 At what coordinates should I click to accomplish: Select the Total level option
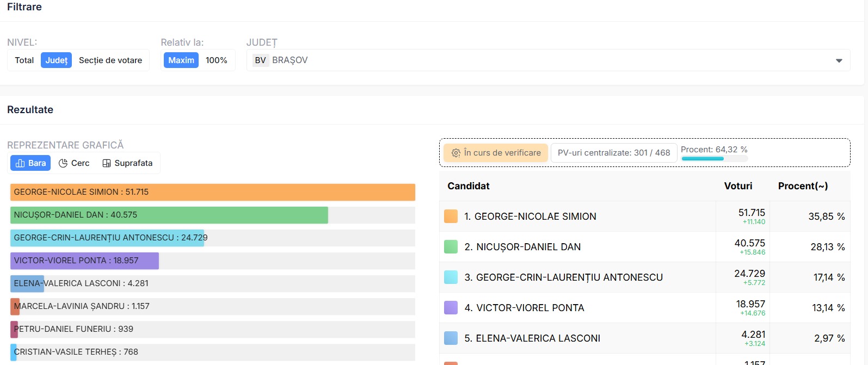click(x=24, y=60)
